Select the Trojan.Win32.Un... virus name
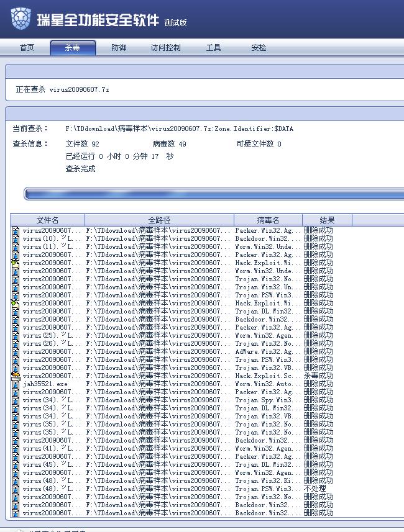 [x=268, y=287]
